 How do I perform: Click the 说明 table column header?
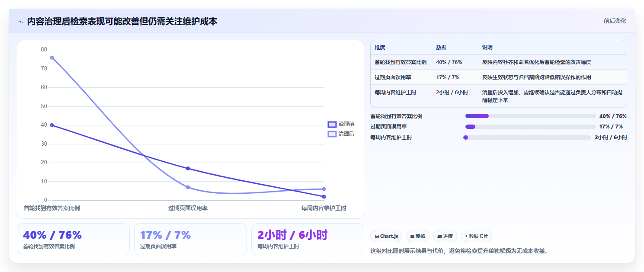[487, 48]
